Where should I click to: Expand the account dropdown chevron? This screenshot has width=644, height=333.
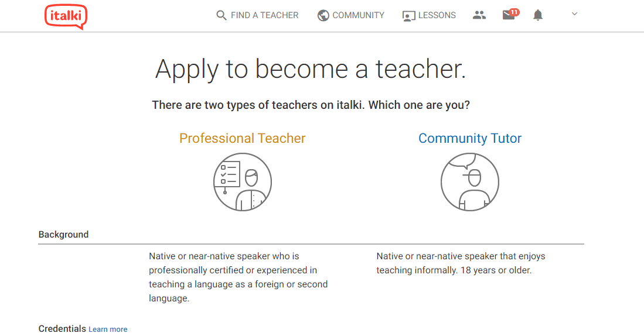pyautogui.click(x=575, y=14)
